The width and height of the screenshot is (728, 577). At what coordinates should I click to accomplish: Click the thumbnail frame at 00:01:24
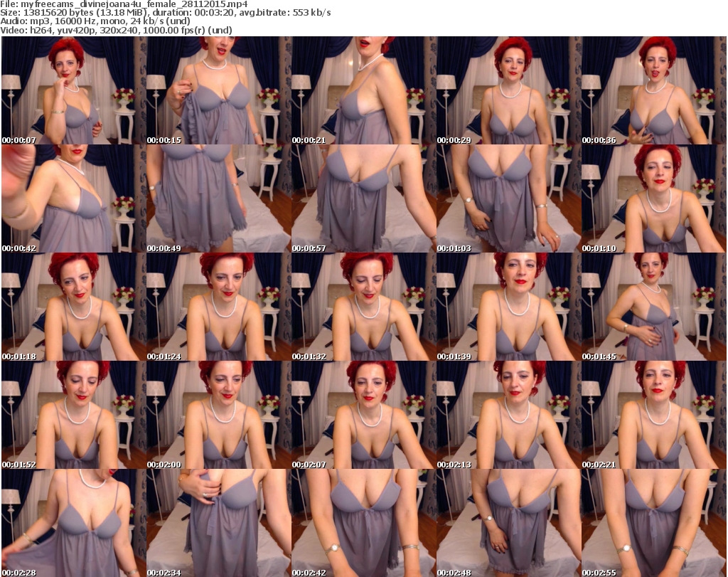[219, 307]
